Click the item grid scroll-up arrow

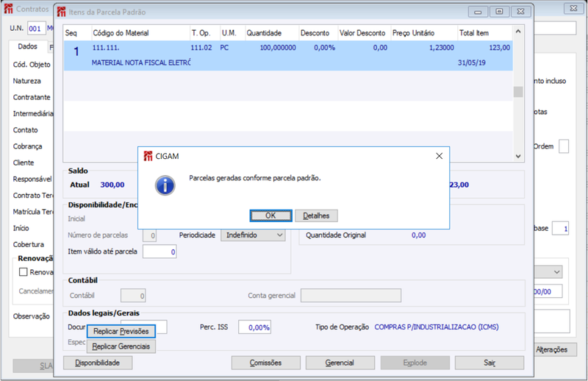coord(518,32)
